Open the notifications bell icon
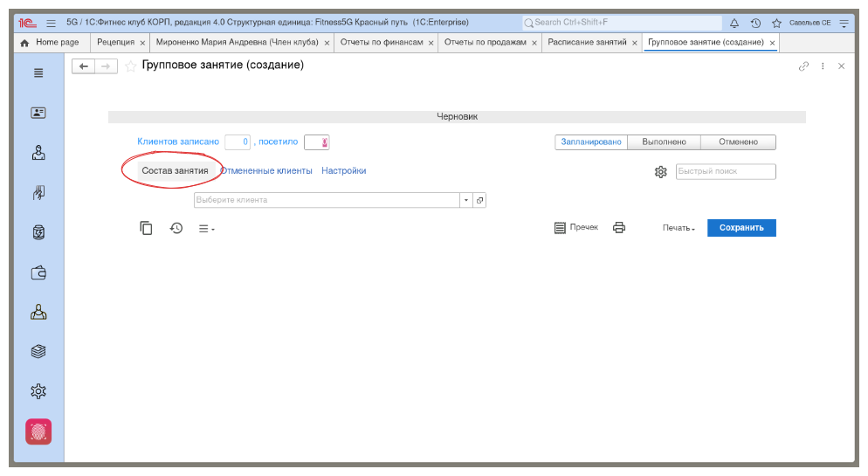Image resolution: width=868 pixels, height=476 pixels. click(x=734, y=23)
